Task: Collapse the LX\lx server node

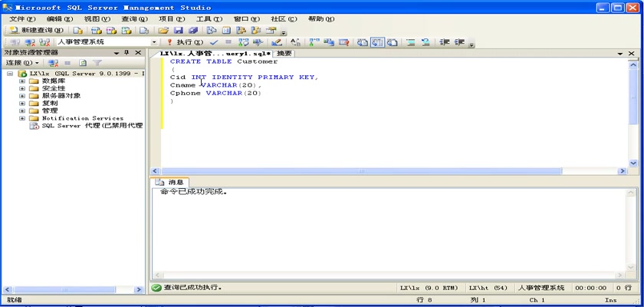Action: coord(10,74)
